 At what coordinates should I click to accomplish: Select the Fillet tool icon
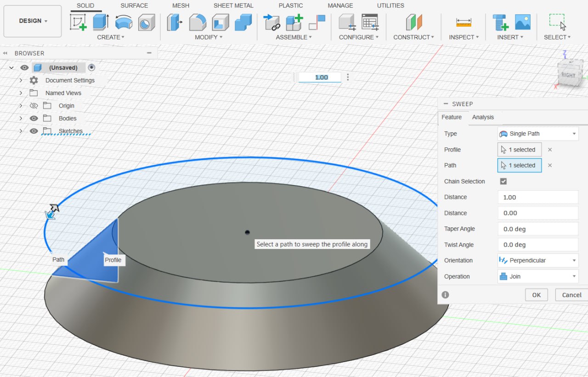198,22
